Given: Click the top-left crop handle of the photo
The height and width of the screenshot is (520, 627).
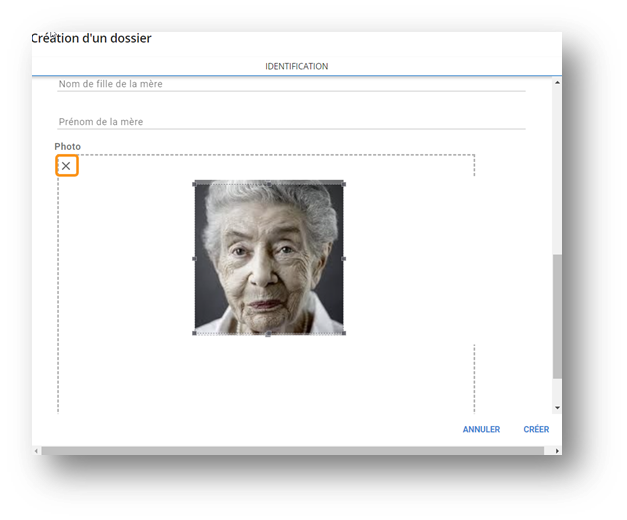Looking at the screenshot, I should pos(195,183).
